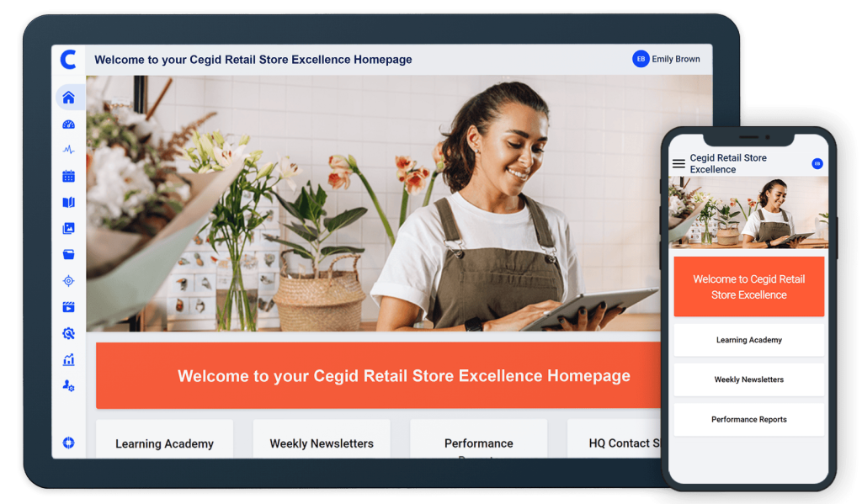Open the hamburger menu on the phone
The width and height of the screenshot is (862, 504).
[x=679, y=164]
